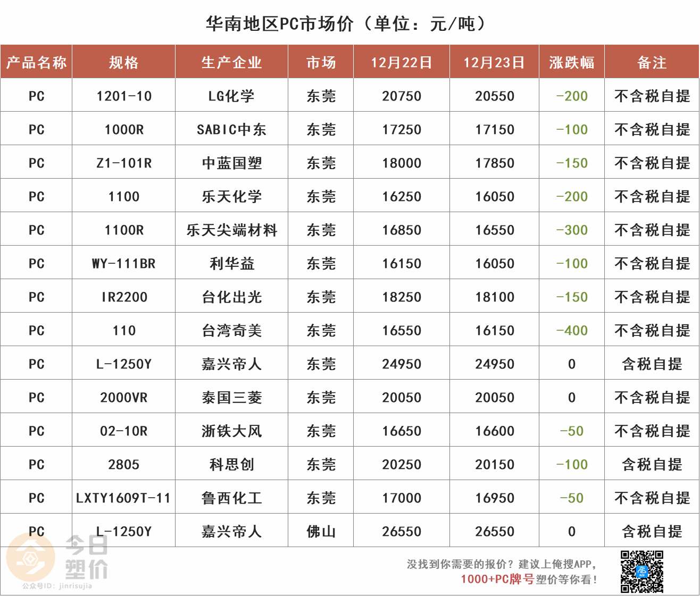Select the -400 change value cell
Image resolution: width=700 pixels, height=596 pixels.
[x=571, y=331]
